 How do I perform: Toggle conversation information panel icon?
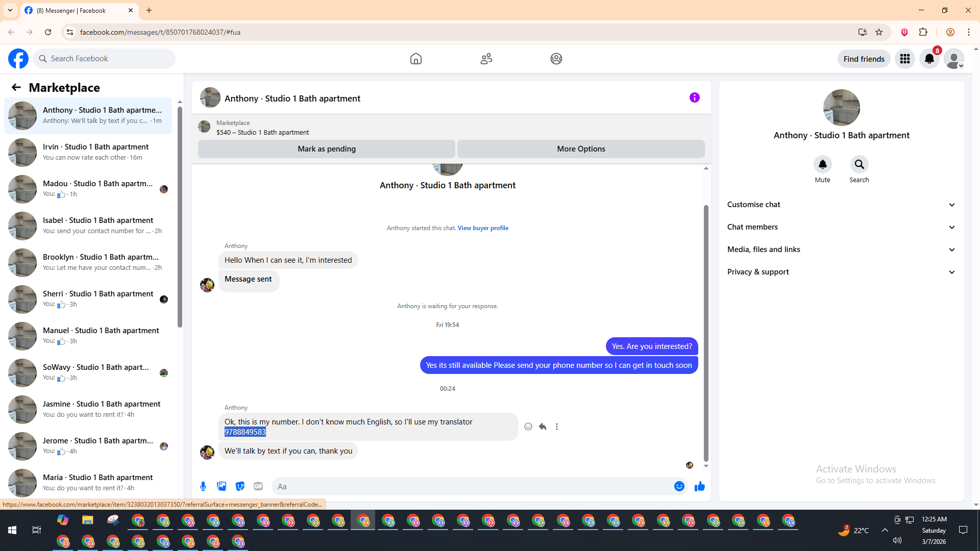point(694,97)
